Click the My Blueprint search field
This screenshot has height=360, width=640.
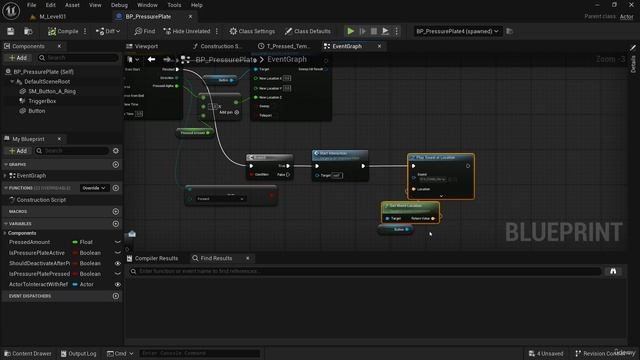pos(72,151)
